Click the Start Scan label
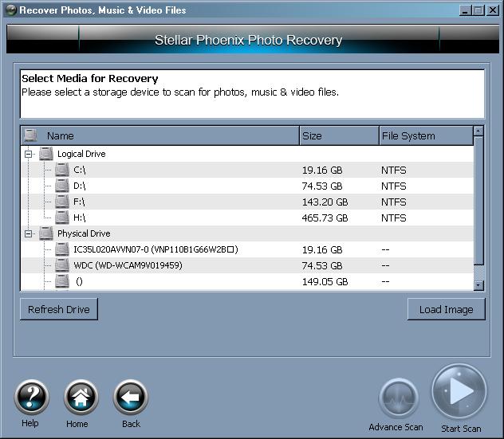Viewport: 504px width, 439px height. [x=461, y=429]
